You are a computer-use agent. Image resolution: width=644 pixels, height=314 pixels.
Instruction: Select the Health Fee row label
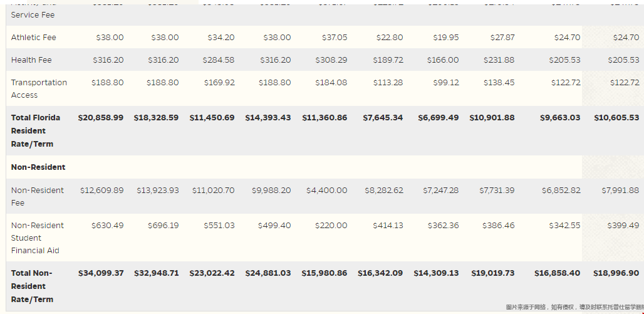tap(31, 60)
